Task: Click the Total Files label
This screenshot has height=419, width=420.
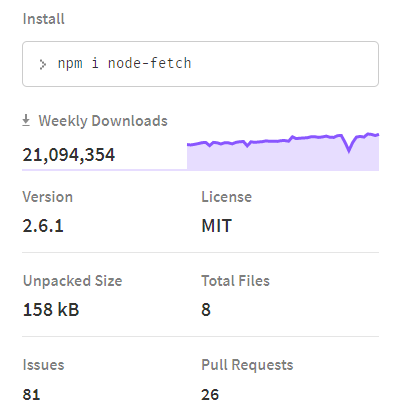Action: [x=236, y=281]
